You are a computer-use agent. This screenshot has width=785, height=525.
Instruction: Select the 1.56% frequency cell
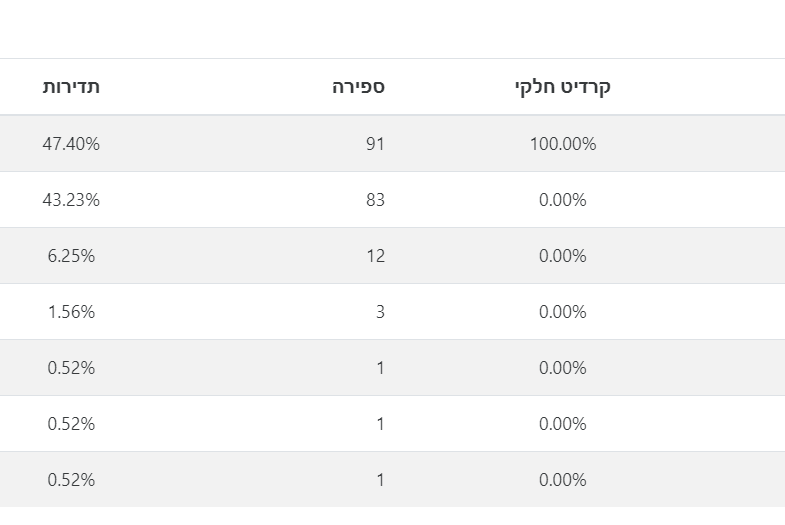(x=71, y=312)
